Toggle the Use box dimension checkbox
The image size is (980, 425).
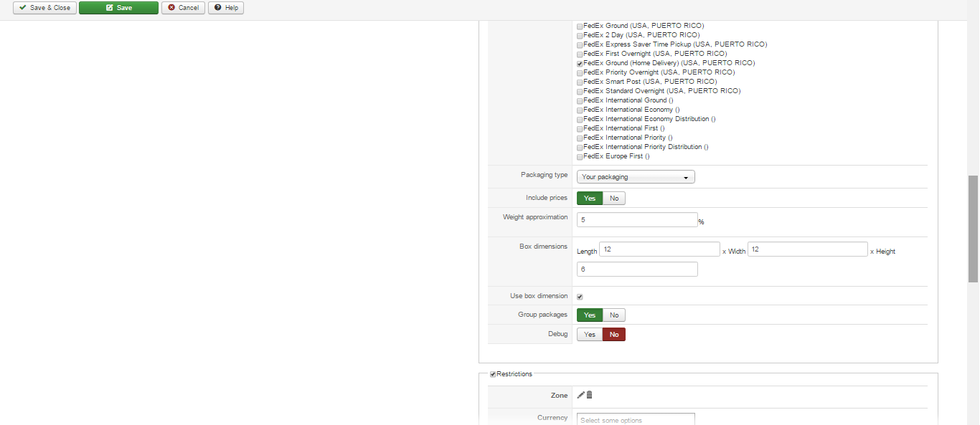pos(580,297)
